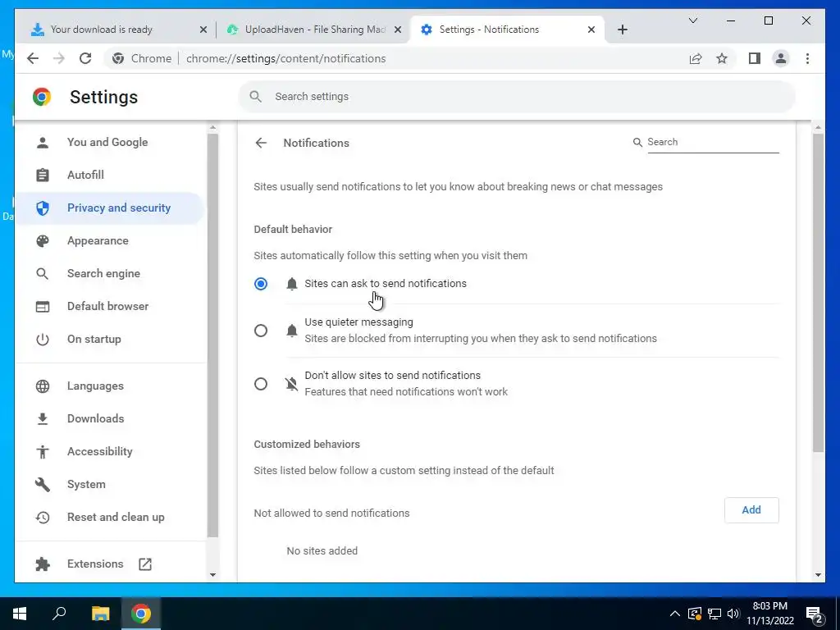Open the taskbar clock and date
The image size is (840, 630).
769,614
